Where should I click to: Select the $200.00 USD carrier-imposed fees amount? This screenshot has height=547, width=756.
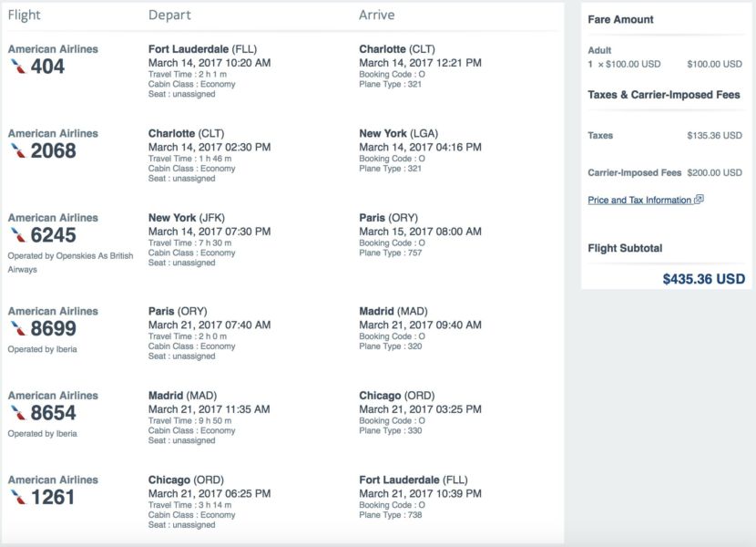[x=714, y=172]
